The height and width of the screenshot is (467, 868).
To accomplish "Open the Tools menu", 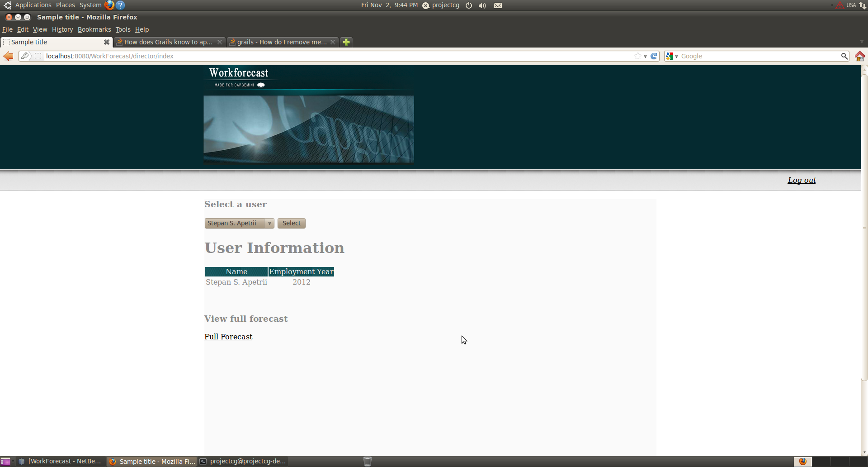I will pos(123,29).
